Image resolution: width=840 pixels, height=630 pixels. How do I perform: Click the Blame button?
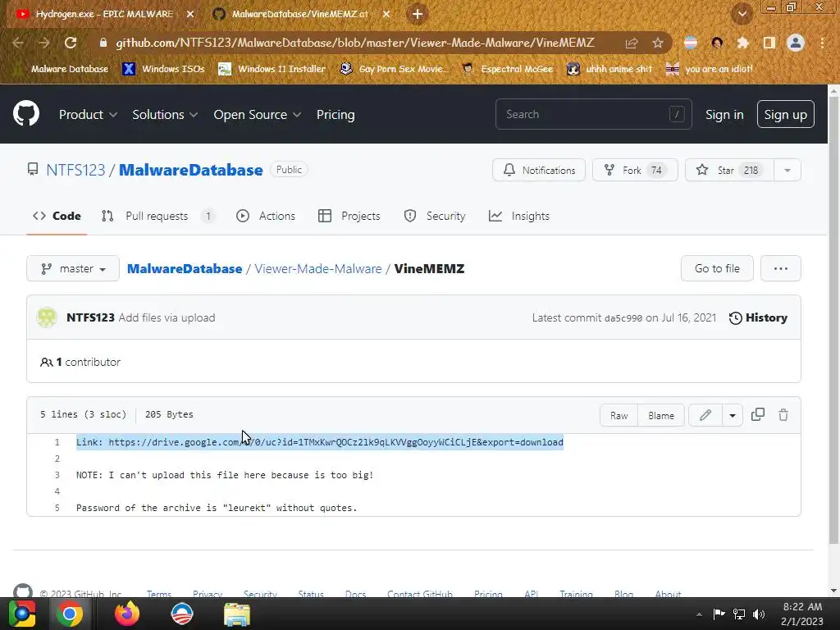661,415
